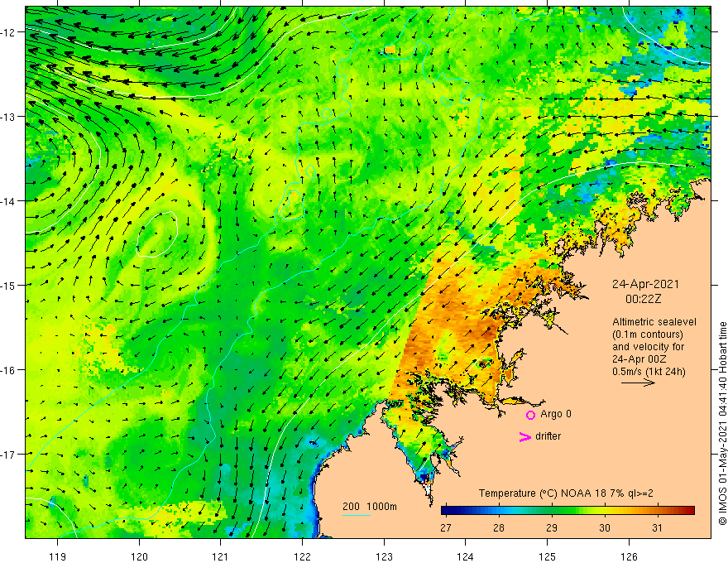Viewport: 728px width, 563px height.
Task: Click the IMOS copyright timestamp text
Action: [722, 423]
